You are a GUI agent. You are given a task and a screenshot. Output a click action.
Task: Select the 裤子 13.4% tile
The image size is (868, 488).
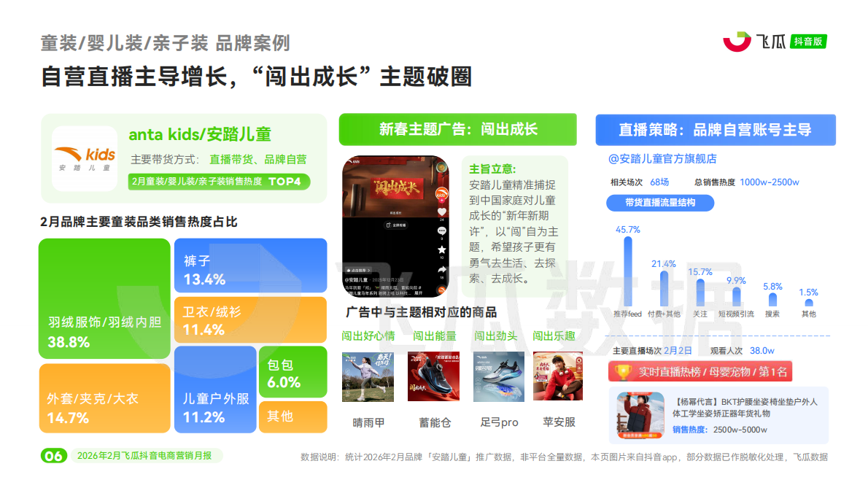[251, 266]
